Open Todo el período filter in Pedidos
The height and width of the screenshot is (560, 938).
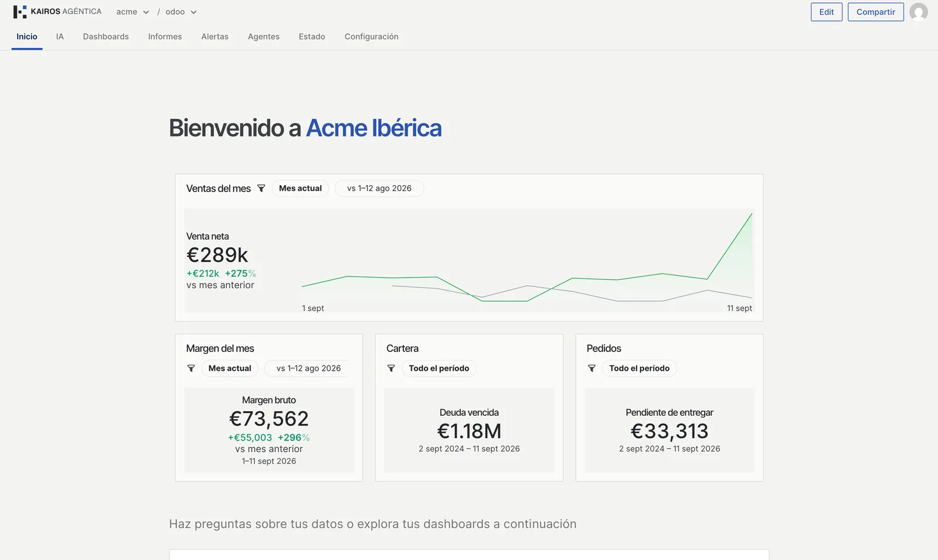pyautogui.click(x=639, y=368)
